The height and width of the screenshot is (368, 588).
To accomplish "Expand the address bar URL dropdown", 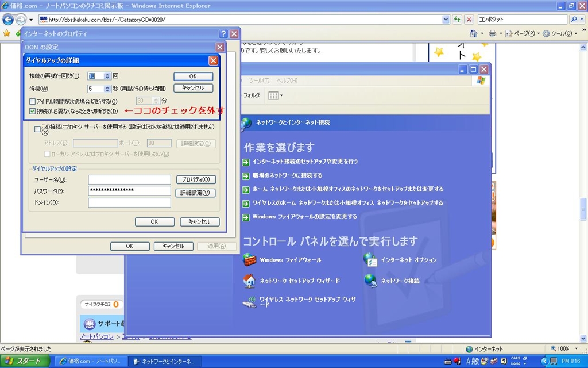I will point(446,20).
